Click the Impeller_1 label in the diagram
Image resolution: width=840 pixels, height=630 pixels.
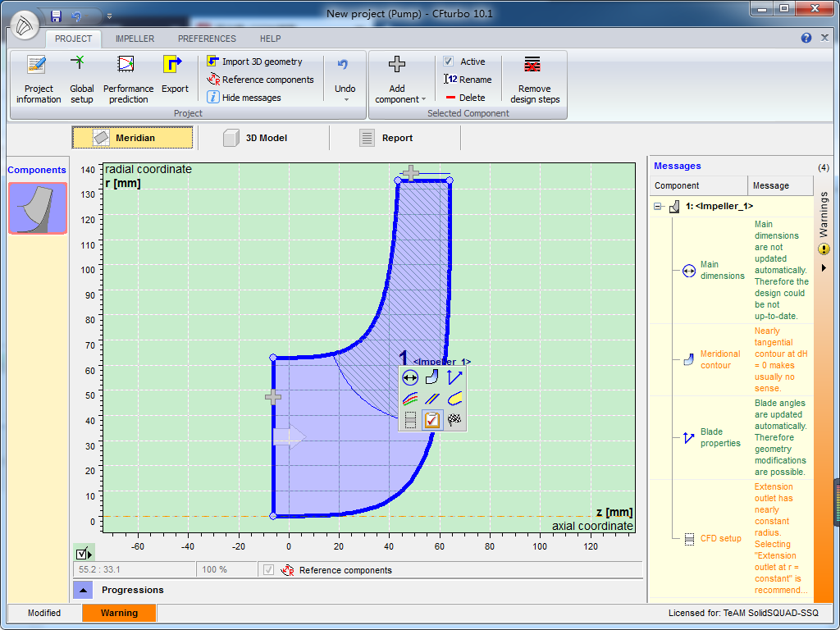[441, 362]
